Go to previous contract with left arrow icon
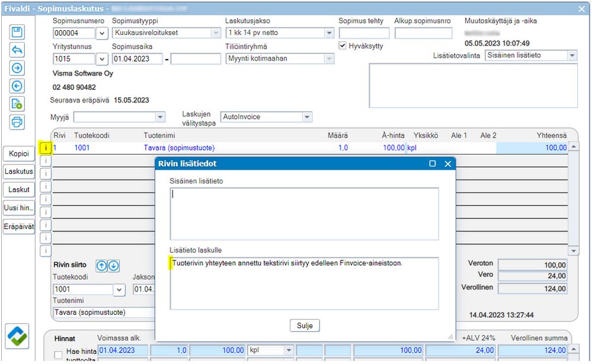 click(x=17, y=86)
